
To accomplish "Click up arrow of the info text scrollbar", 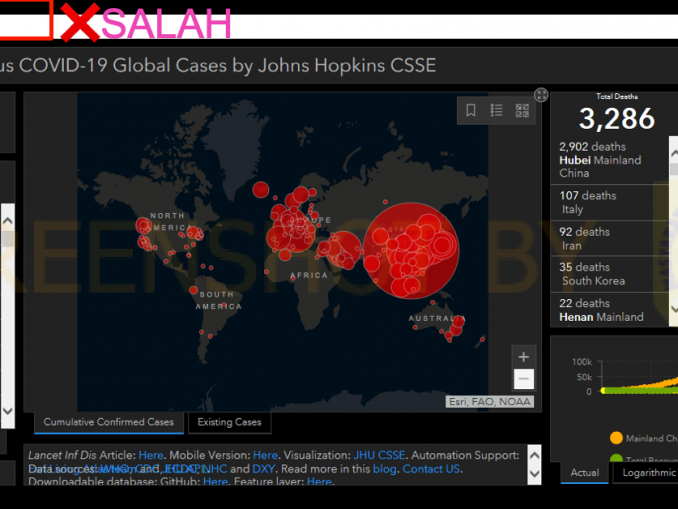I will point(534,455).
